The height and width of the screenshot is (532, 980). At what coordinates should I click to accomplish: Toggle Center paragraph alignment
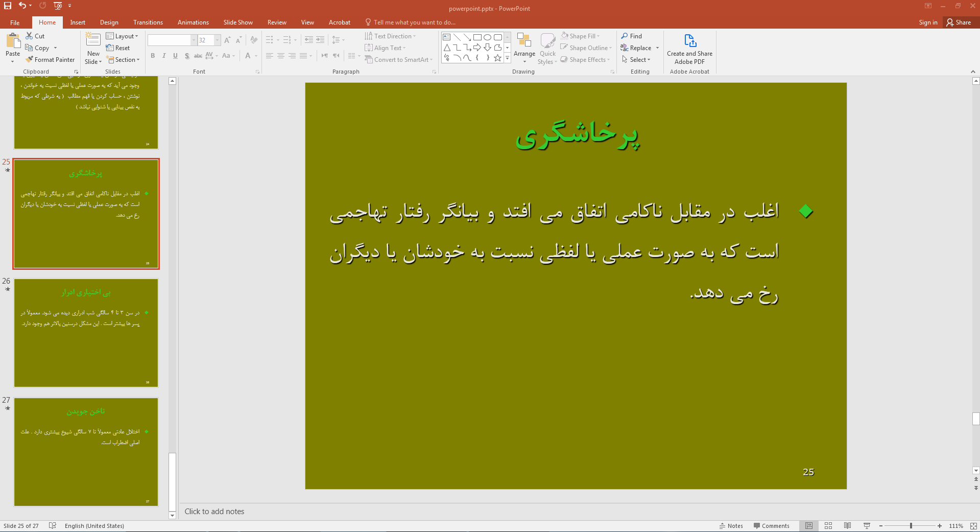click(281, 56)
